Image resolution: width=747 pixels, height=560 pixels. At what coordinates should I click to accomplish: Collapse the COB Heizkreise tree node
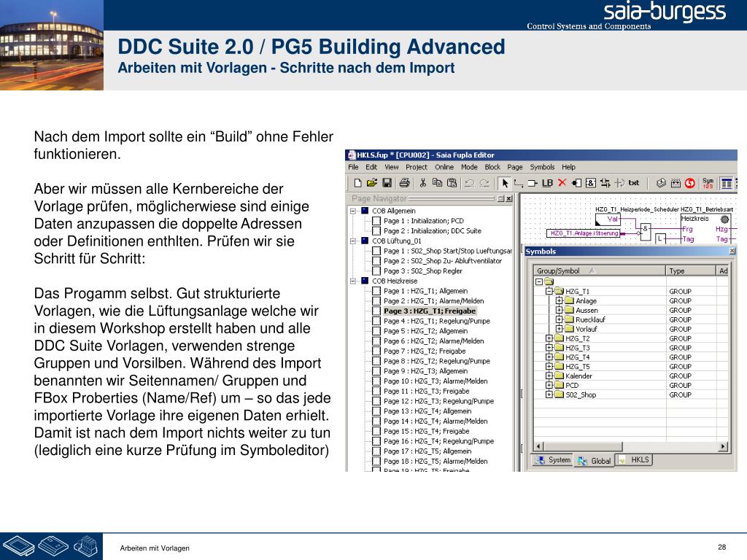(x=353, y=281)
